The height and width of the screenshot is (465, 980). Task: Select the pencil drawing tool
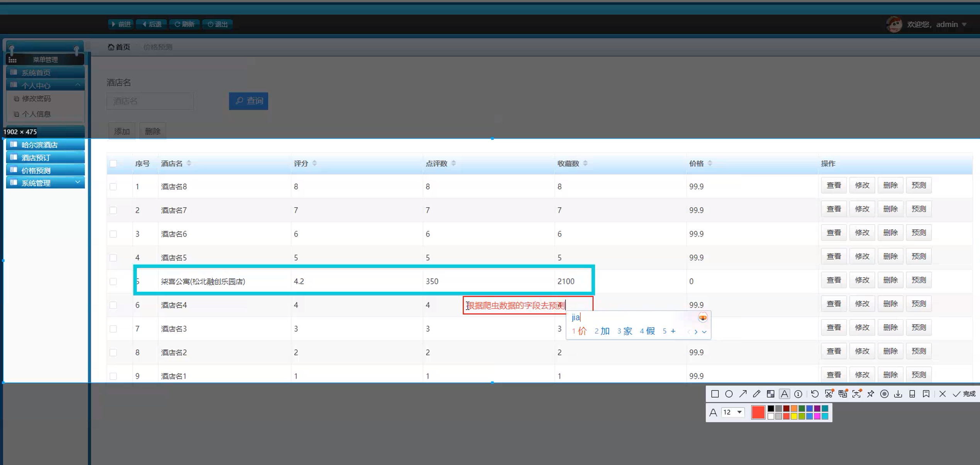756,394
